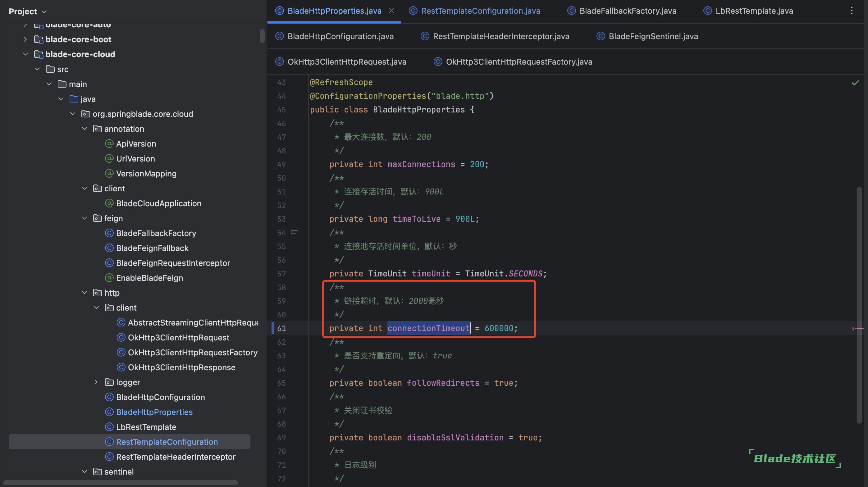This screenshot has height=487, width=868.
Task: Collapse the main folder
Action: point(49,84)
